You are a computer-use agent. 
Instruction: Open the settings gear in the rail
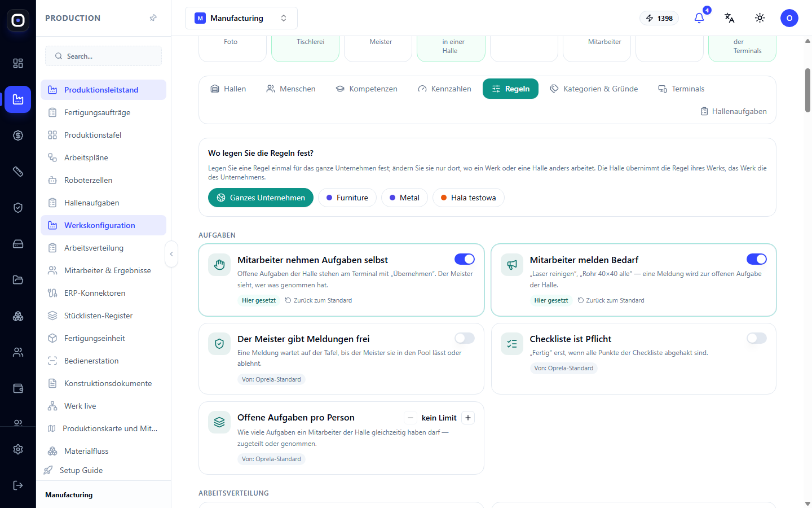coord(18,449)
